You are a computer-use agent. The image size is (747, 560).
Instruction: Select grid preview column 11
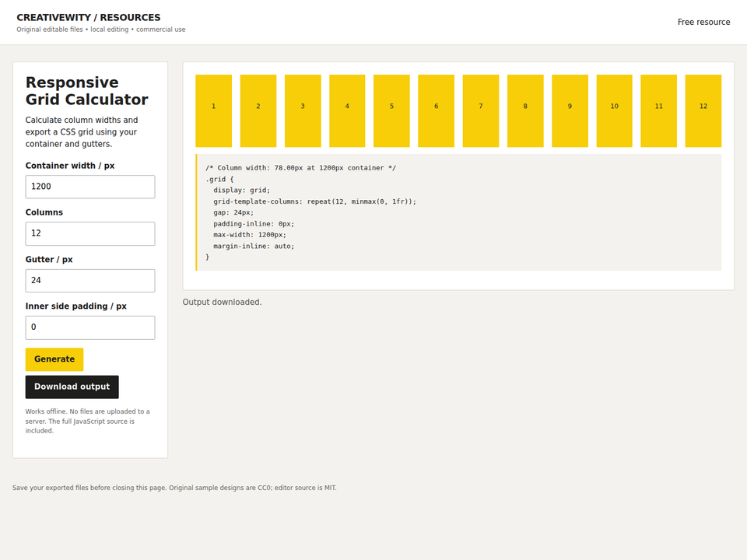pos(659,110)
